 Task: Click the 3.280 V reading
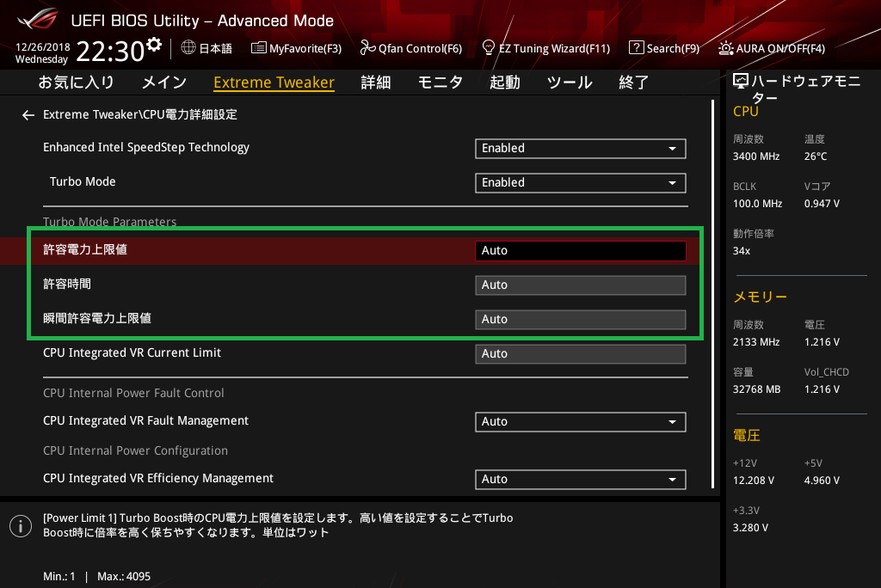750,527
